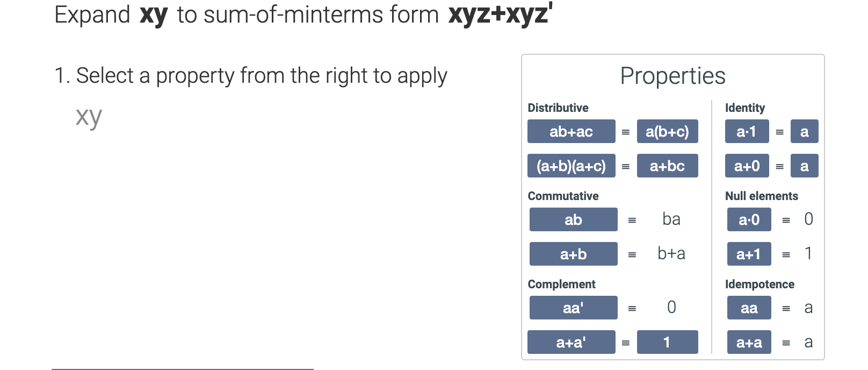Apply the identity property a·1
This screenshot has height=370, width=868.
pos(748,131)
